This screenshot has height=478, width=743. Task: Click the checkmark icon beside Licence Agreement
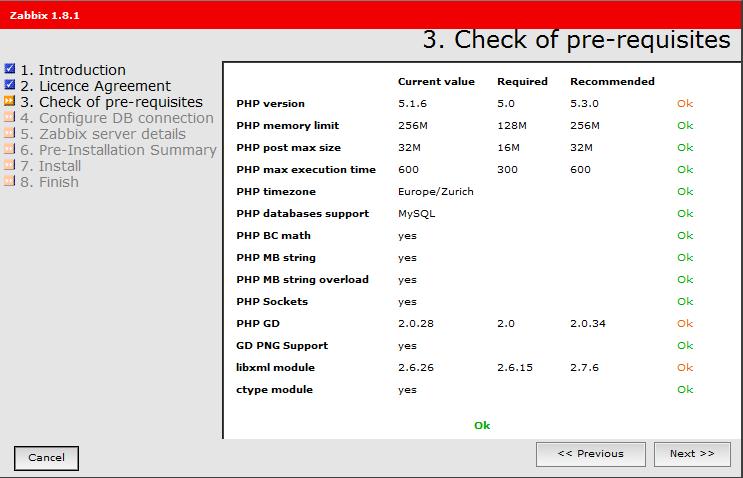[10, 85]
